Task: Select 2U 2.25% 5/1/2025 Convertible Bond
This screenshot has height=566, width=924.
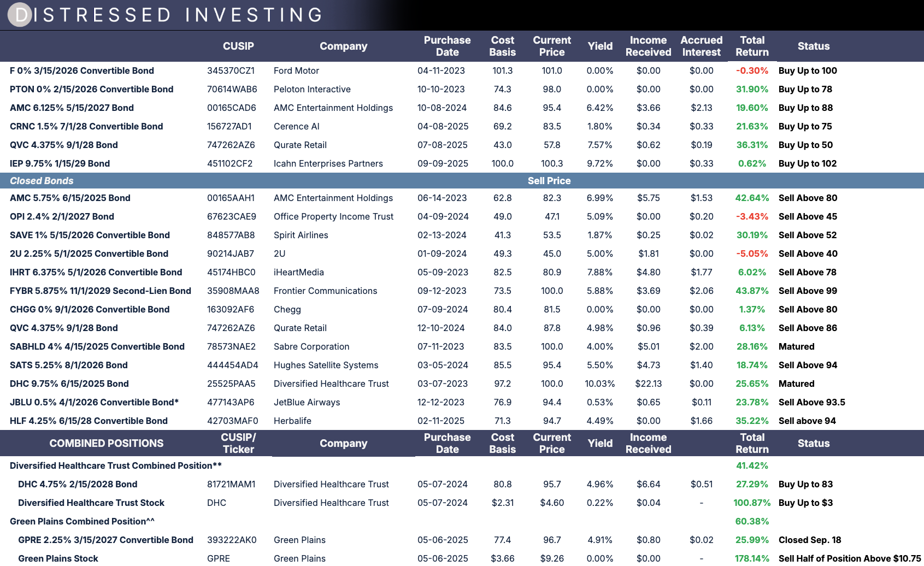Action: 89,253
